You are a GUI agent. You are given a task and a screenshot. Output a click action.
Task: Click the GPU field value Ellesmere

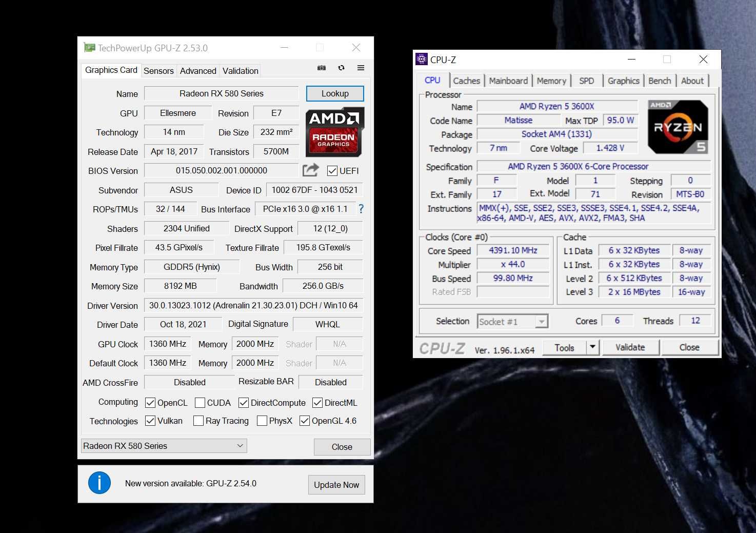(x=177, y=113)
